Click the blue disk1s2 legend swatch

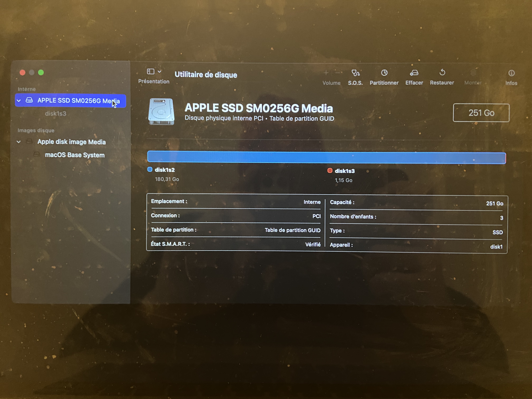pyautogui.click(x=150, y=169)
